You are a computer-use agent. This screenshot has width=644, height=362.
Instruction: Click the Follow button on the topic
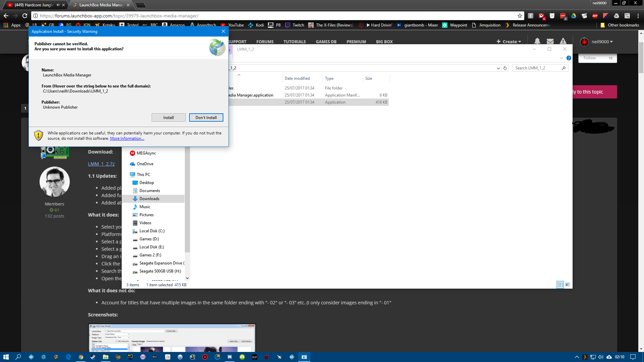[x=598, y=58]
